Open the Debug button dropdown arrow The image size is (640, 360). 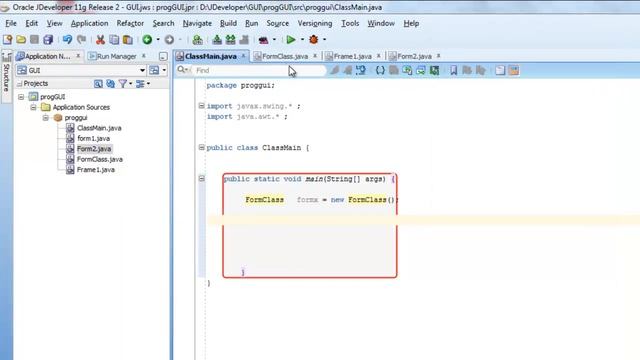324,40
